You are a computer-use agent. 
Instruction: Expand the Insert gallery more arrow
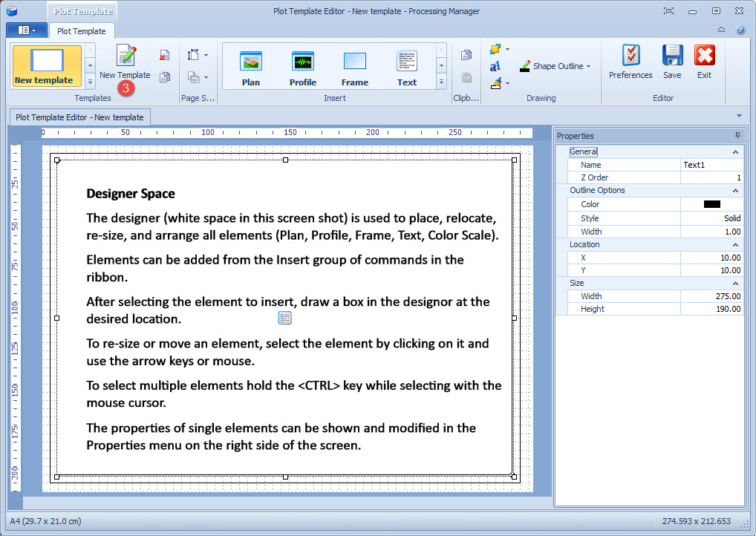441,82
